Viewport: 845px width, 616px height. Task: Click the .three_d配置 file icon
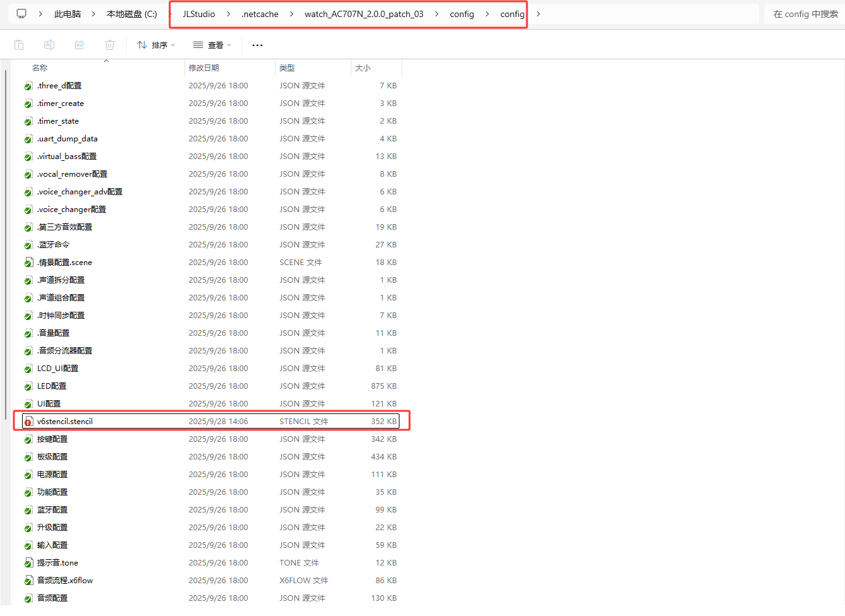(28, 86)
